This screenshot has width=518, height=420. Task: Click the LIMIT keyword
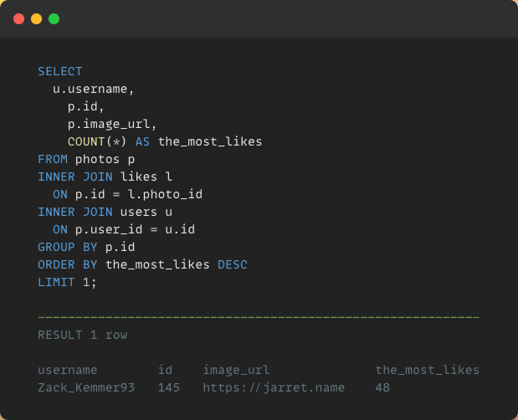pos(57,282)
